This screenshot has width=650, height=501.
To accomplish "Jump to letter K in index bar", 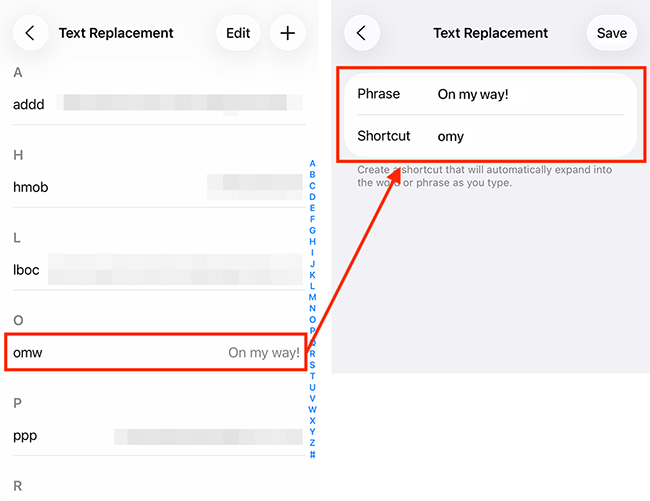I will pos(312,275).
